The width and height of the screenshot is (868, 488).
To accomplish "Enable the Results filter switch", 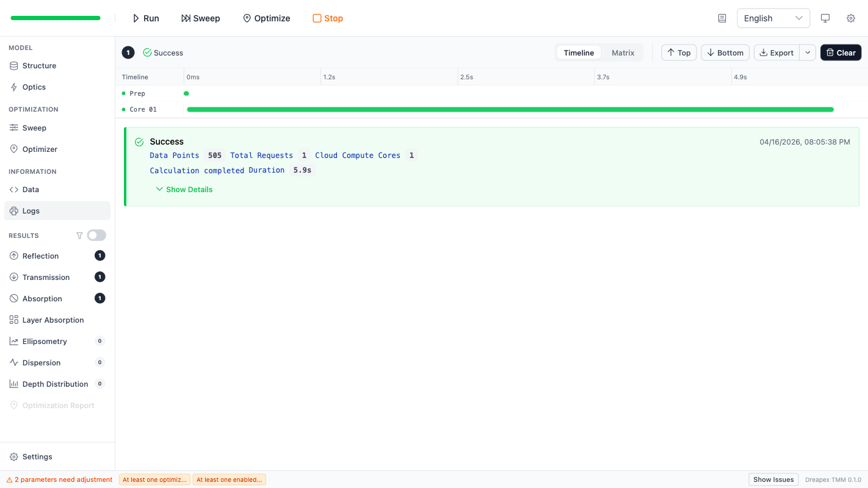I will pyautogui.click(x=96, y=235).
